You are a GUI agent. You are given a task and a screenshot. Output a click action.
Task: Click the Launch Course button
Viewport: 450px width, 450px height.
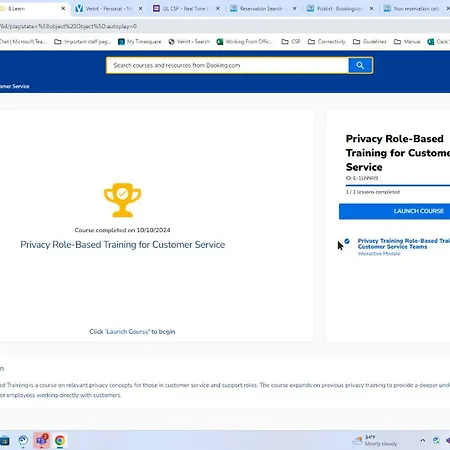click(395, 211)
